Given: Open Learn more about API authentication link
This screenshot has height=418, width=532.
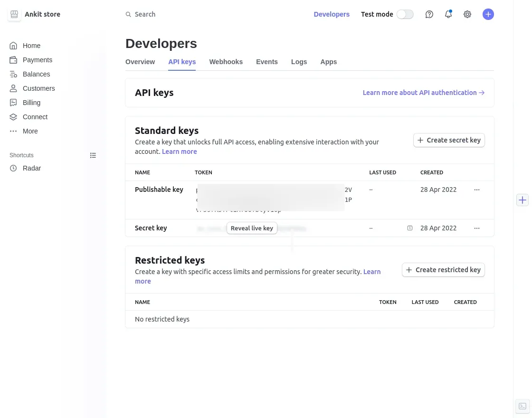Looking at the screenshot, I should [x=419, y=93].
